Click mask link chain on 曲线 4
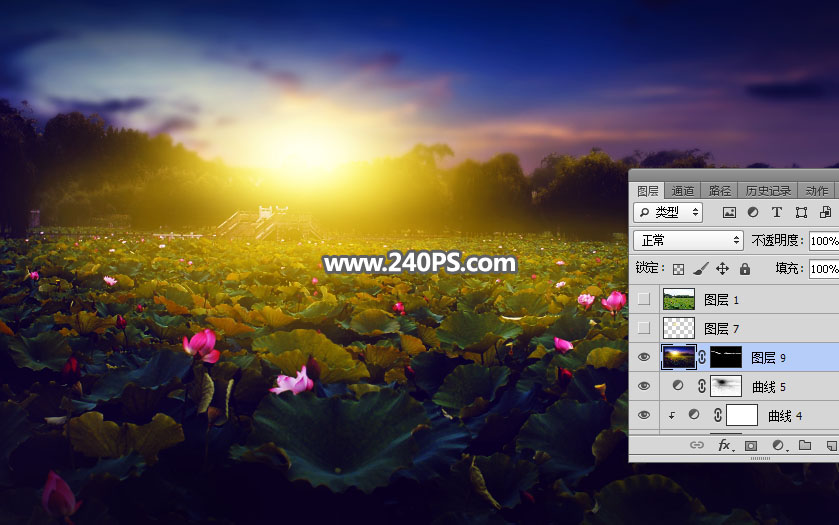839x525 pixels. 718,415
